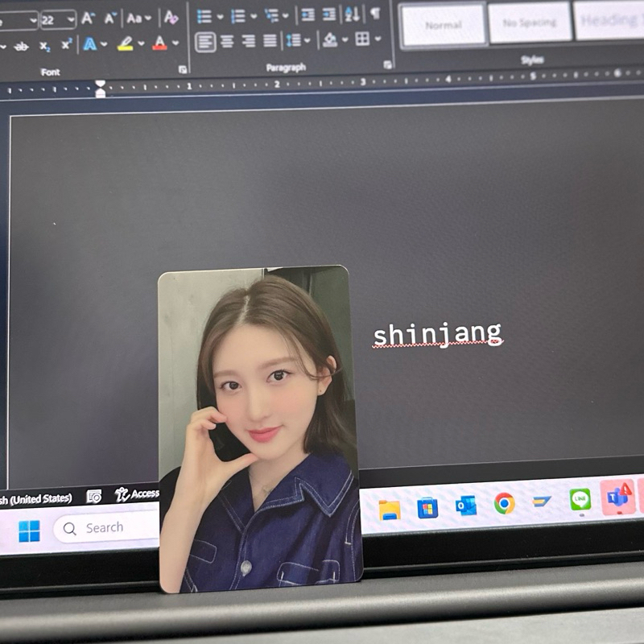
Task: Click the Sort icon in Paragraph group
Action: [352, 14]
